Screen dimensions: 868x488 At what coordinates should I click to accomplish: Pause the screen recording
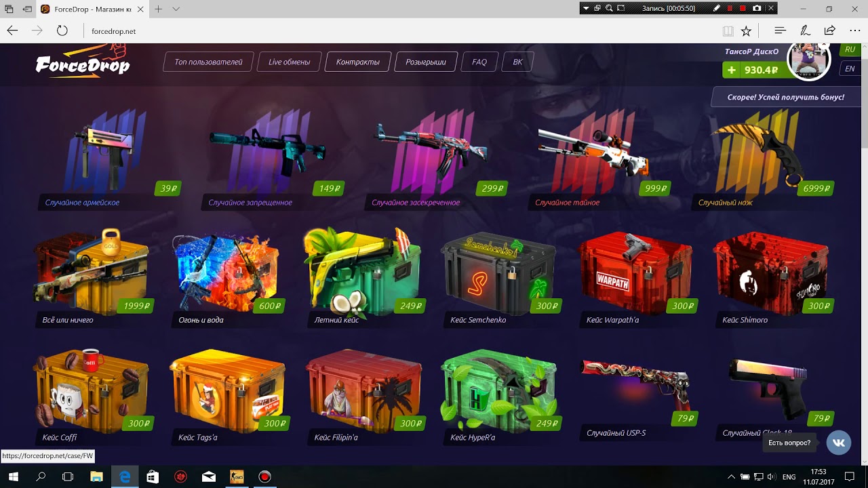(x=730, y=8)
